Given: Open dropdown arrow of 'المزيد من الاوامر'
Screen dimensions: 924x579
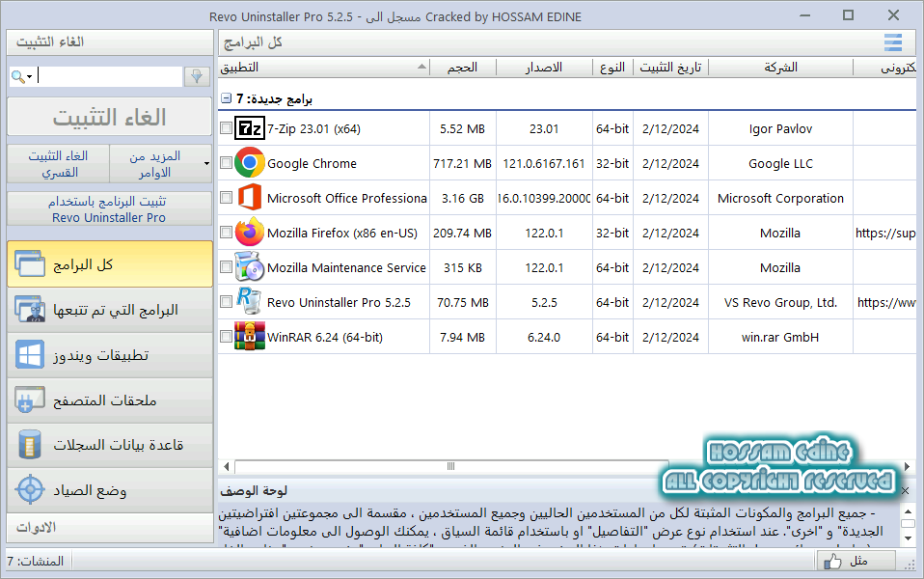Looking at the screenshot, I should pos(206,163).
